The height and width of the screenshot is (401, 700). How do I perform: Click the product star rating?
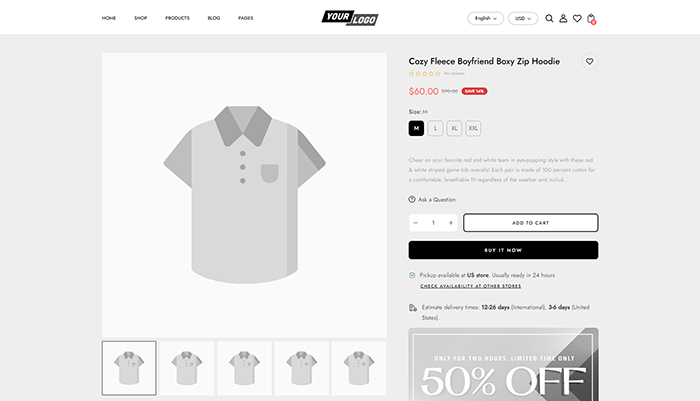[x=424, y=73]
